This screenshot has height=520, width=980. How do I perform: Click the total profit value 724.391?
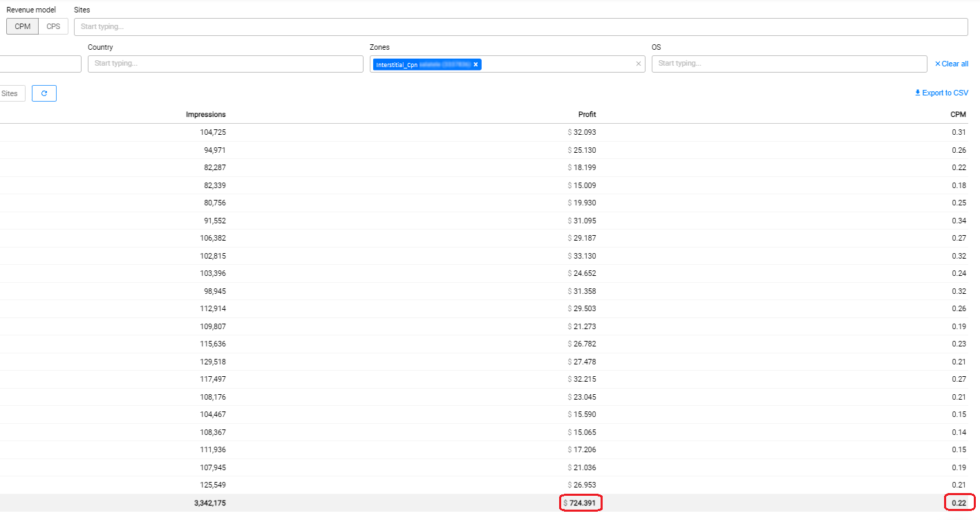[582, 503]
